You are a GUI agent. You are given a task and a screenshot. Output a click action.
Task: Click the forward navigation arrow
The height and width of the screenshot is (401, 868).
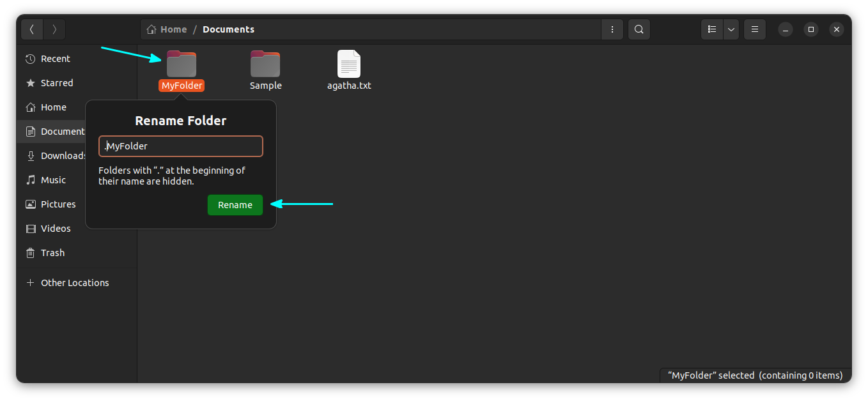pos(54,29)
